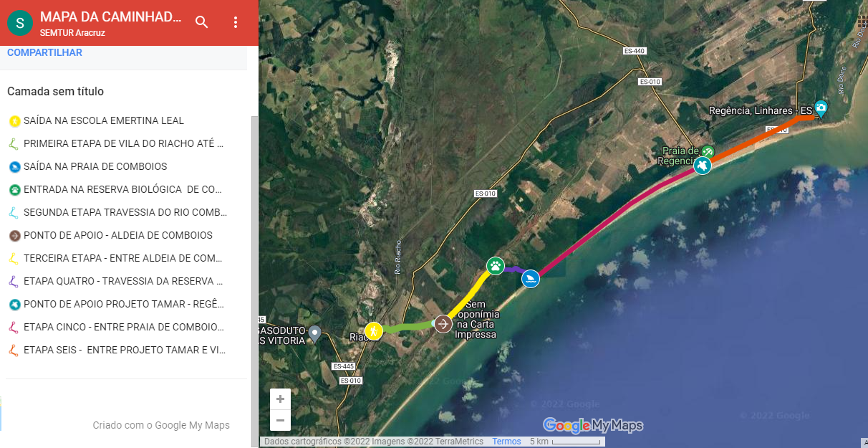The height and width of the screenshot is (448, 868).
Task: Click the search magnifier icon in header
Action: tap(202, 22)
